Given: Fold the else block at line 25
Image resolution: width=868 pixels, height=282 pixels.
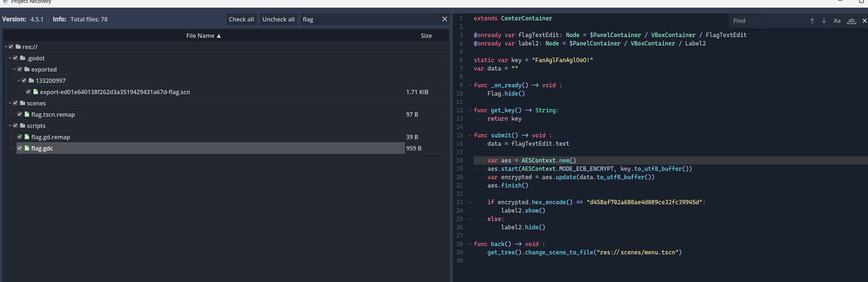Looking at the screenshot, I should click(469, 219).
